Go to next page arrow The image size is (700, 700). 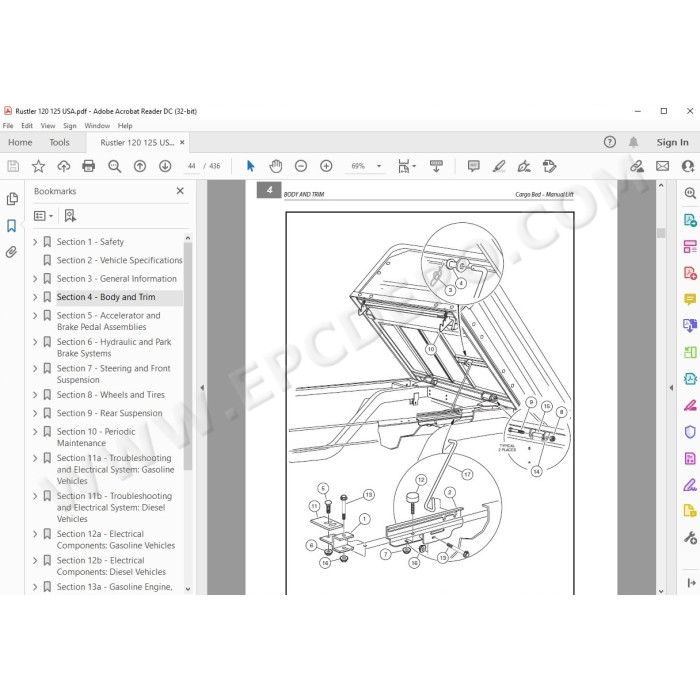pos(165,167)
